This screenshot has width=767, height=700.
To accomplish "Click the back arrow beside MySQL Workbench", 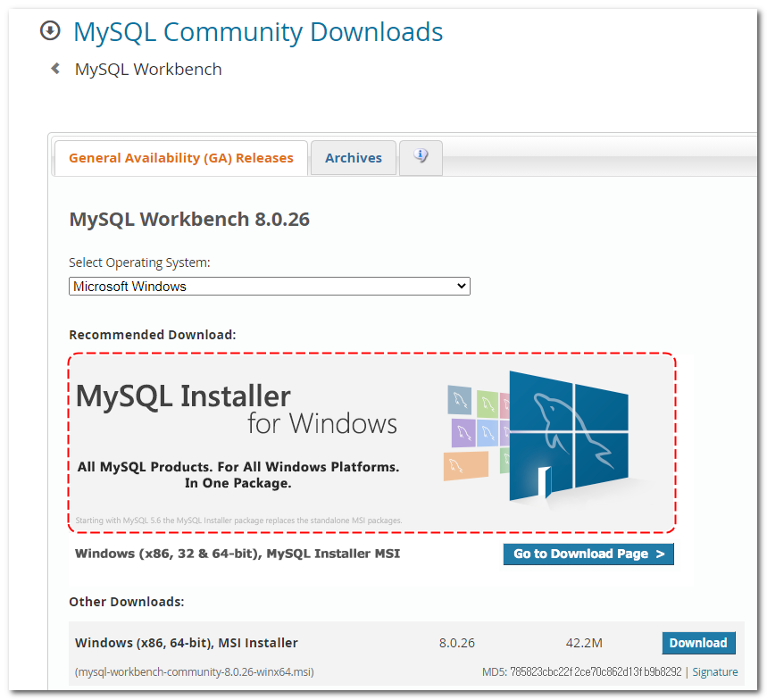I will coord(55,69).
